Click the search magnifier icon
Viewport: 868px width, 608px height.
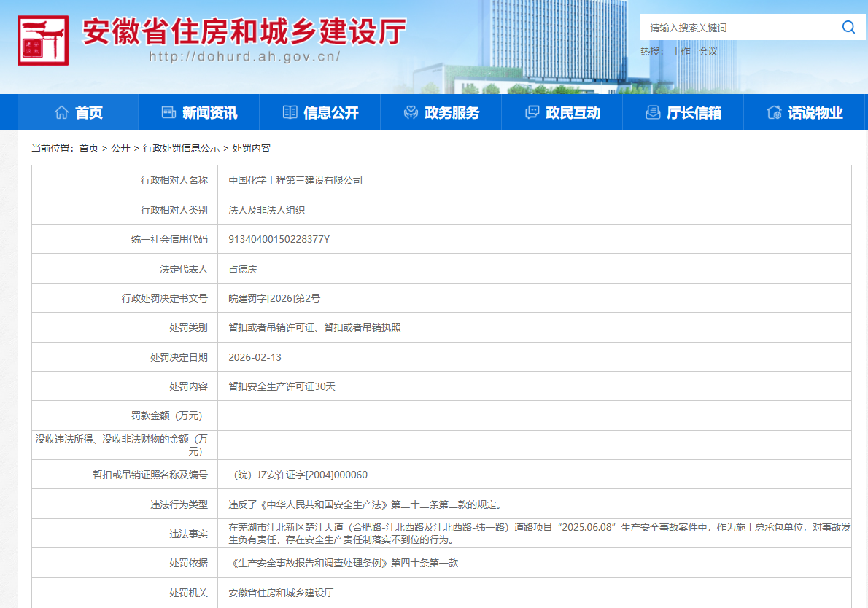848,28
